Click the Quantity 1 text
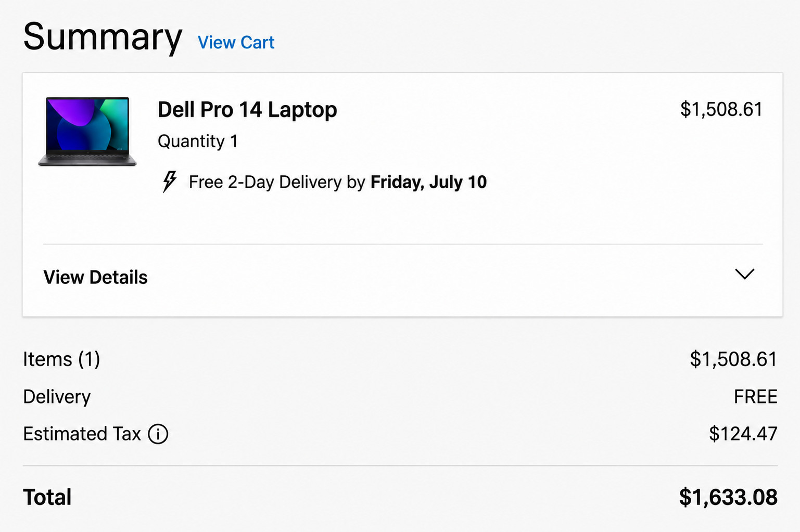Image resolution: width=800 pixels, height=532 pixels. 198,141
